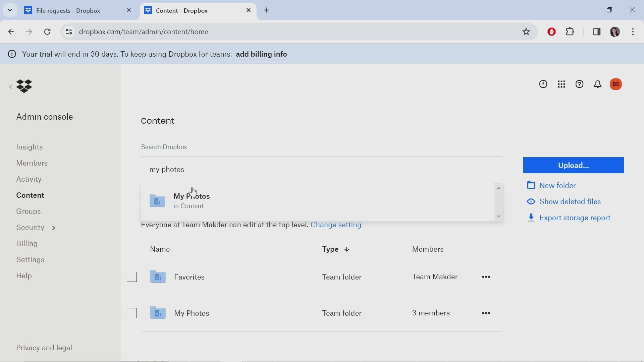
Task: Open Privacy and legal link
Action: (44, 348)
